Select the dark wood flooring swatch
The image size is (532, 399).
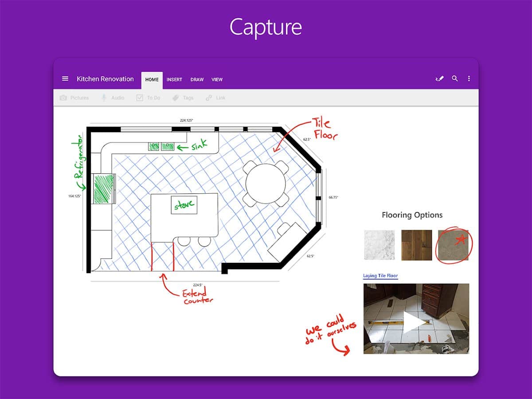417,245
